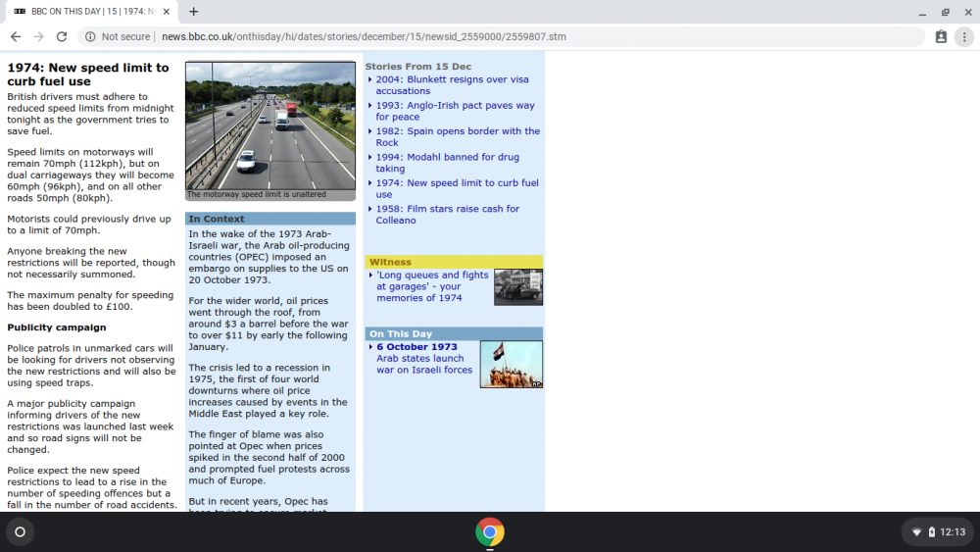
Task: Open '1958: Film stars raise cash for Colleano'
Action: pyautogui.click(x=447, y=215)
